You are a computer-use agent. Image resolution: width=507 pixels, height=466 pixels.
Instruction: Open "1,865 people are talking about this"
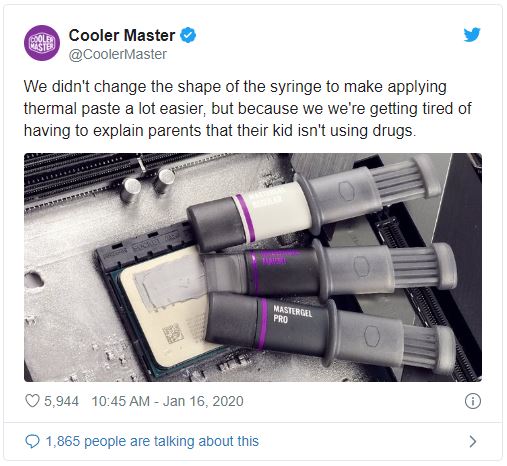pos(152,442)
